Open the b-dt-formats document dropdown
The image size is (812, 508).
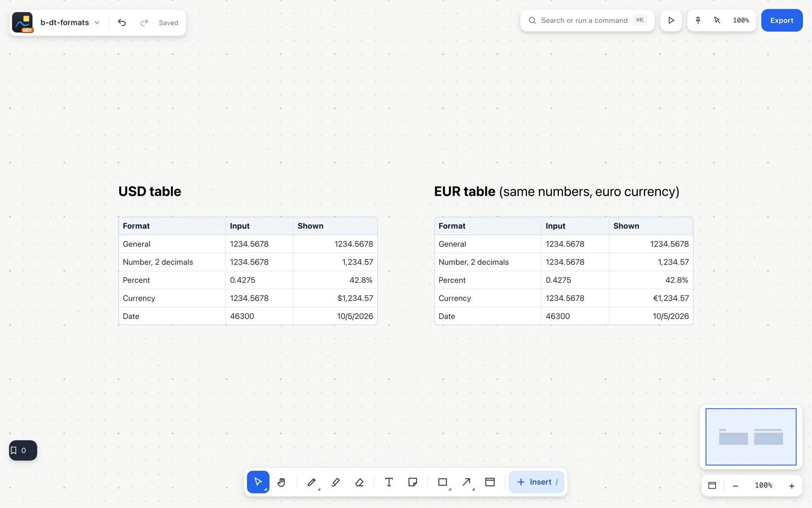[x=70, y=22]
